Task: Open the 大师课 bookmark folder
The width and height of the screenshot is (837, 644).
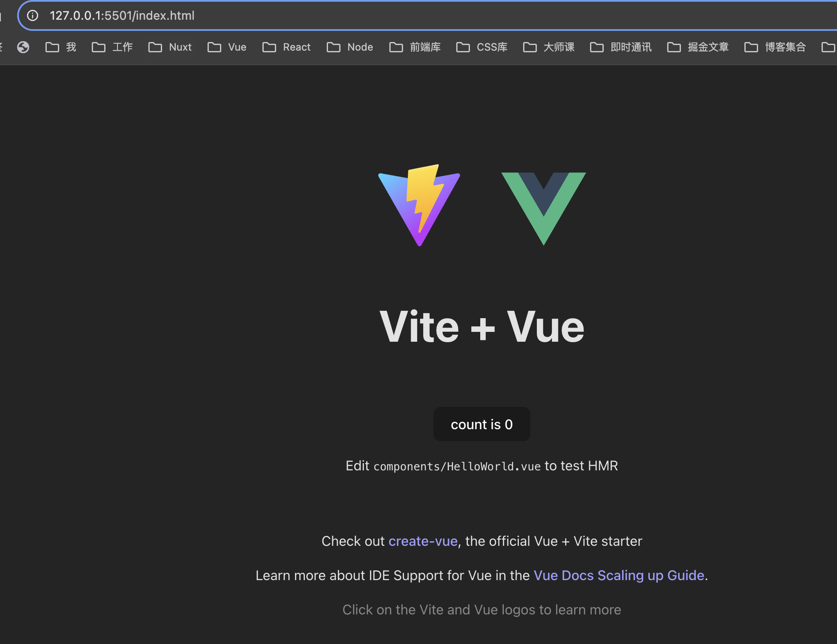Action: (549, 47)
